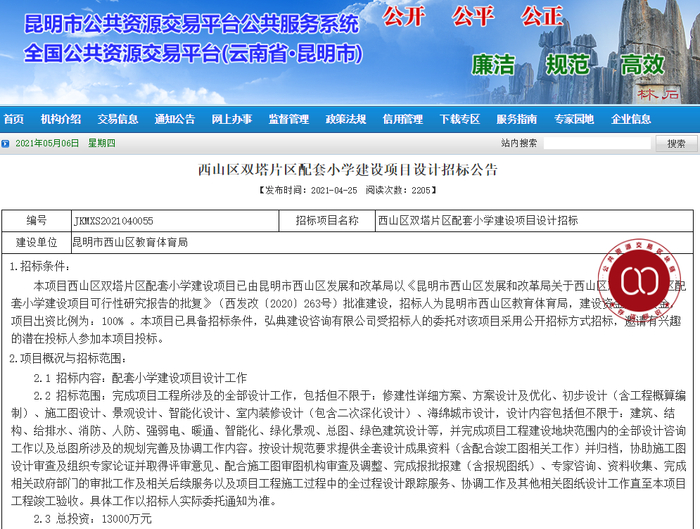
Task: Go to 信用管理 section
Action: click(x=403, y=119)
